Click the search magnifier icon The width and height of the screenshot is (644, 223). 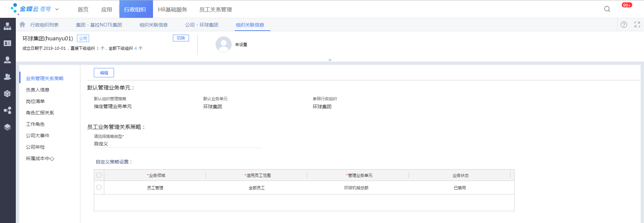(x=607, y=9)
